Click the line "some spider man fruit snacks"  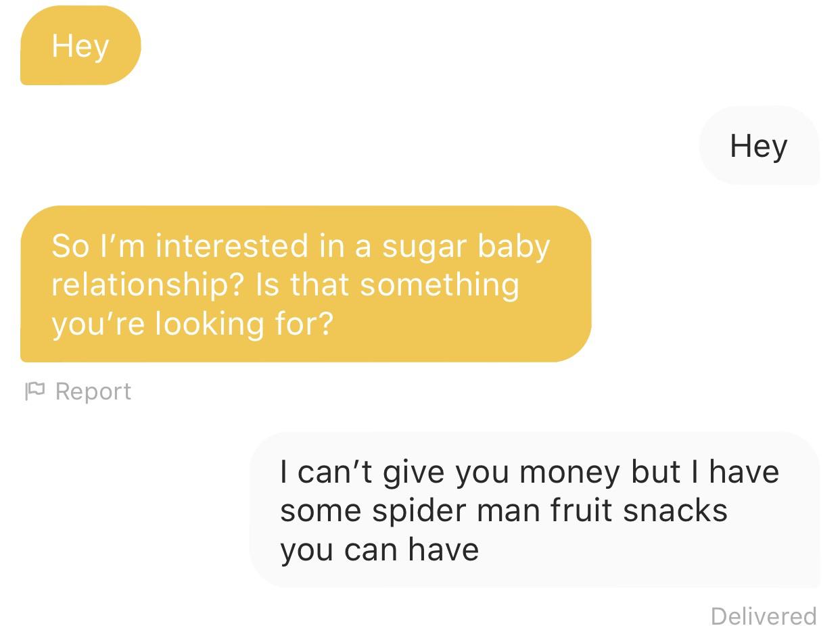(x=504, y=510)
